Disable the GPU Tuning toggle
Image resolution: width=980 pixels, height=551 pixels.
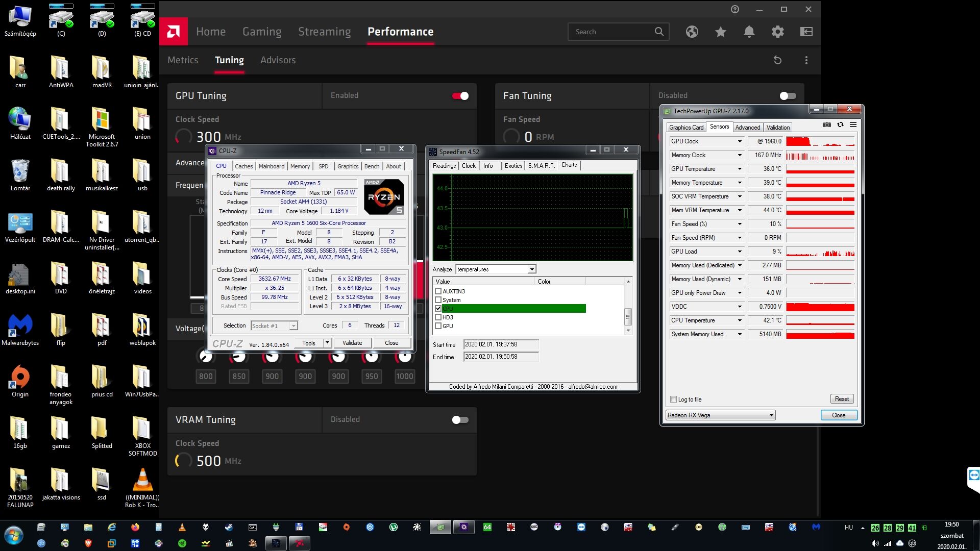(460, 96)
